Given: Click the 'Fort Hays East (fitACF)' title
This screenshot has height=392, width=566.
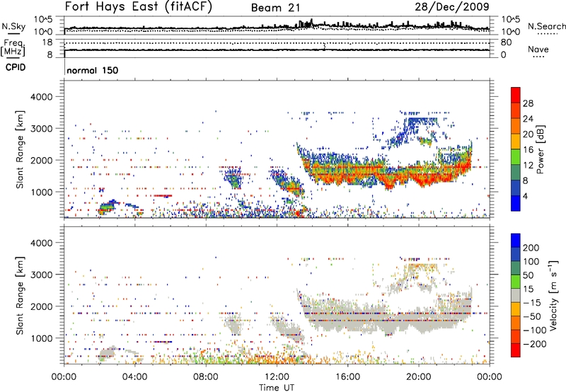Looking at the screenshot, I should pyautogui.click(x=139, y=7).
